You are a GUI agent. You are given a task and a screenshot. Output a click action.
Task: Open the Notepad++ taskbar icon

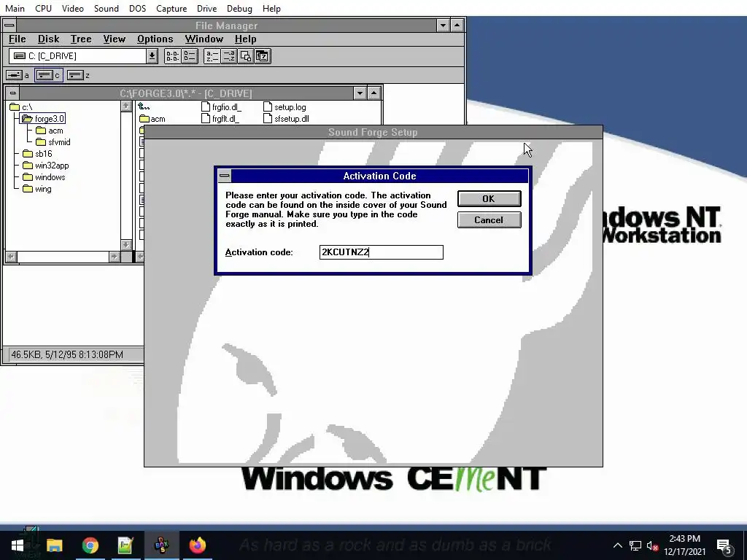pyautogui.click(x=125, y=545)
